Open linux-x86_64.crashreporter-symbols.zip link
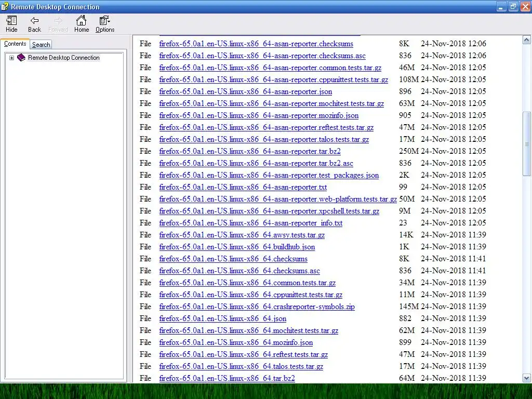 pos(257,307)
